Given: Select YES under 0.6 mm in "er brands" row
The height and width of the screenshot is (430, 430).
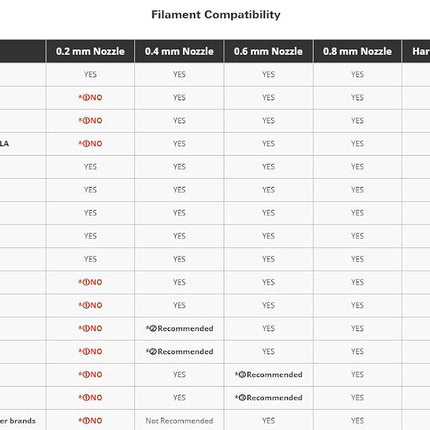Looking at the screenshot, I should click(268, 421).
